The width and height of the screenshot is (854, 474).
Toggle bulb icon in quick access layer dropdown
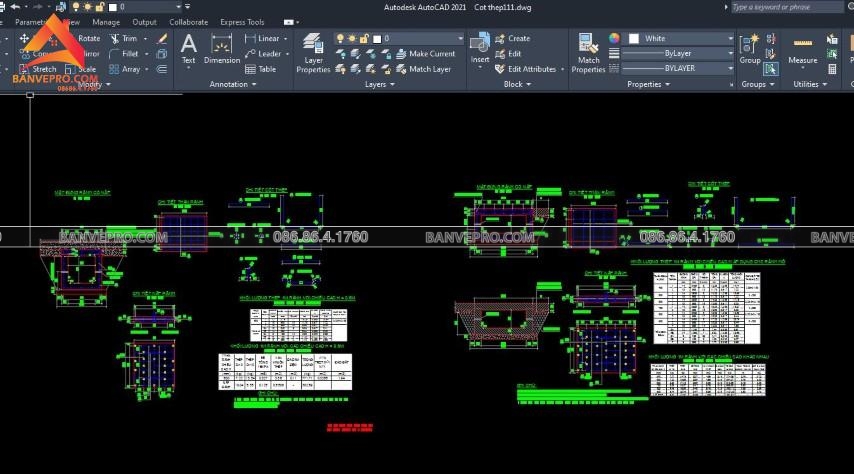coord(76,7)
